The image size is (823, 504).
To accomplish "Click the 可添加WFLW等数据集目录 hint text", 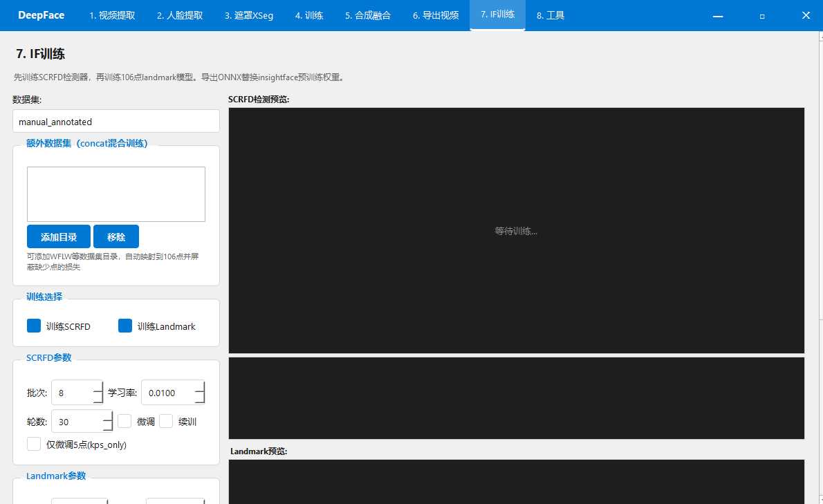I will pos(113,261).
